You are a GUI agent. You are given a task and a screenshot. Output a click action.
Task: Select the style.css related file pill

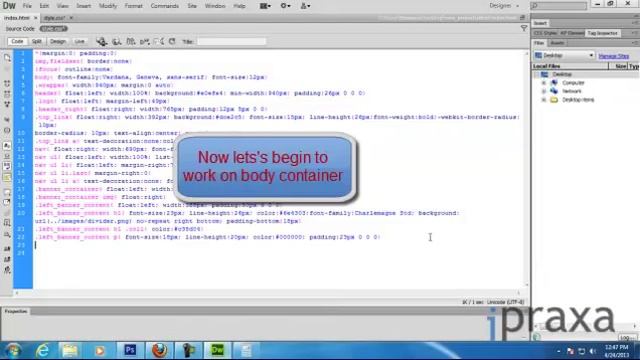click(53, 29)
